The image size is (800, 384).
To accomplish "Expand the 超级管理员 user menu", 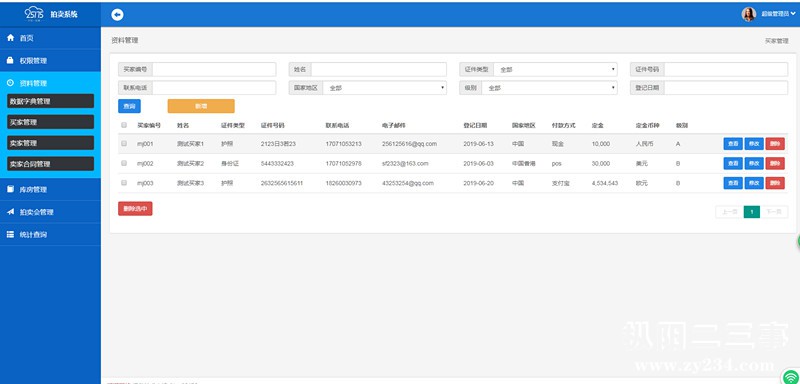I will (778, 14).
